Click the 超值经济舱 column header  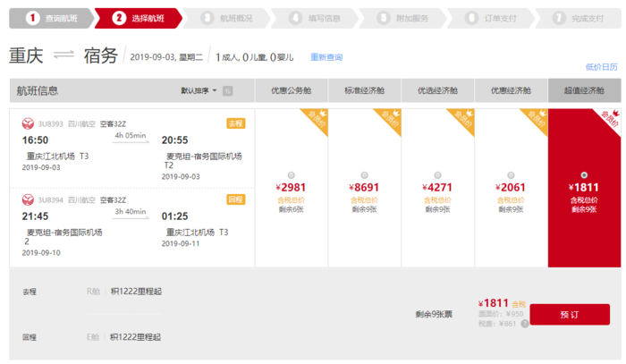(x=584, y=90)
